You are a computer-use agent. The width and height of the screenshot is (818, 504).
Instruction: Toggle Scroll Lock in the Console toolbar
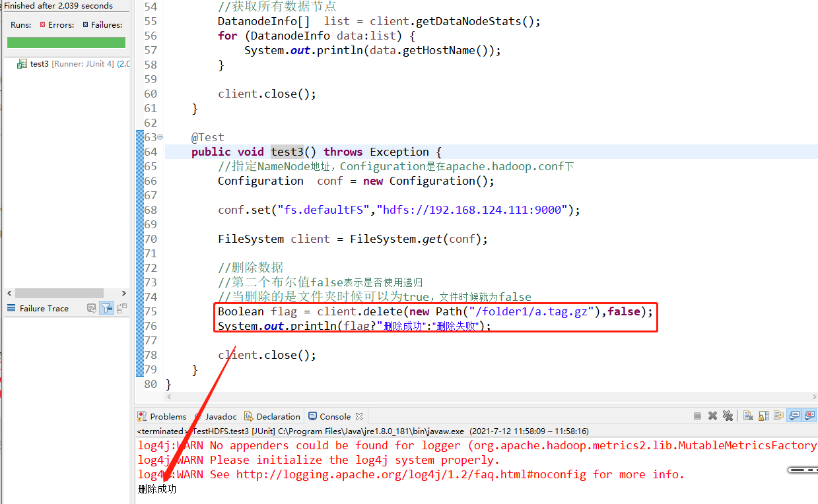[764, 416]
